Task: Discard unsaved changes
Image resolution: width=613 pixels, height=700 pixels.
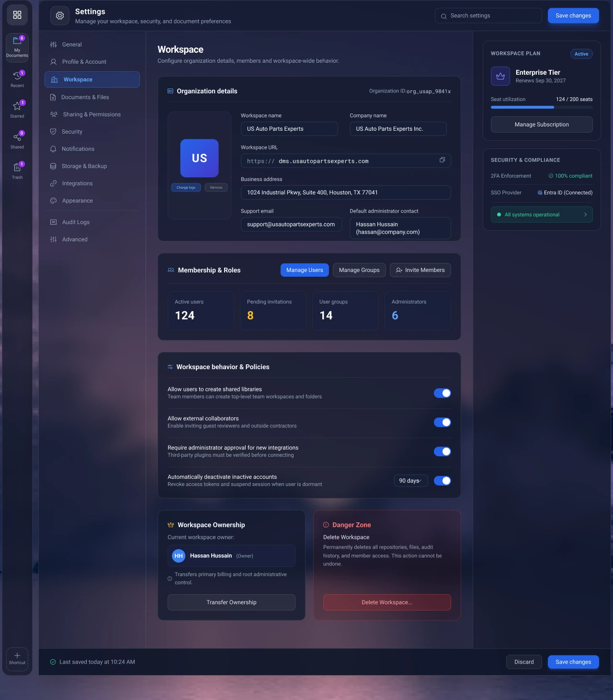Action: (524, 662)
